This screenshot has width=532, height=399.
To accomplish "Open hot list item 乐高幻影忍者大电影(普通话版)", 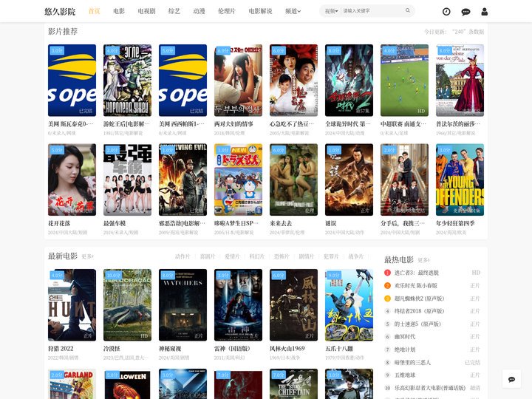I will 430,388.
